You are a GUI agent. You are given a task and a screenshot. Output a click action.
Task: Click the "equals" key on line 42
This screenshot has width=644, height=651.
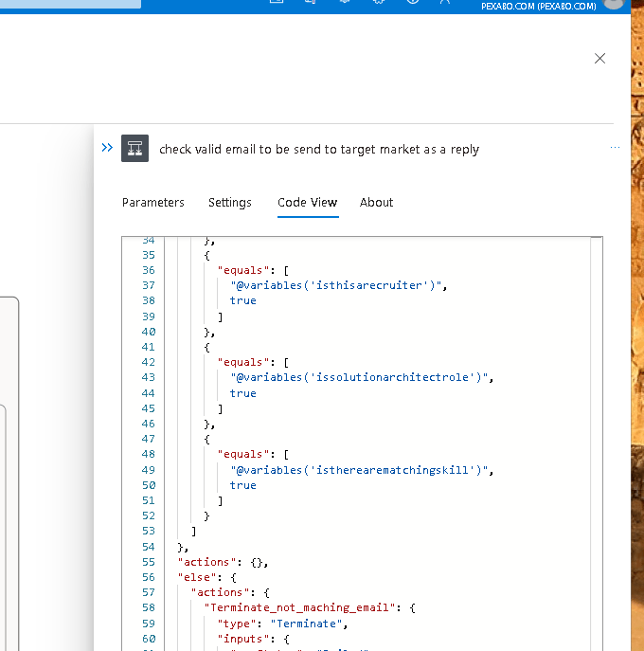pos(242,362)
